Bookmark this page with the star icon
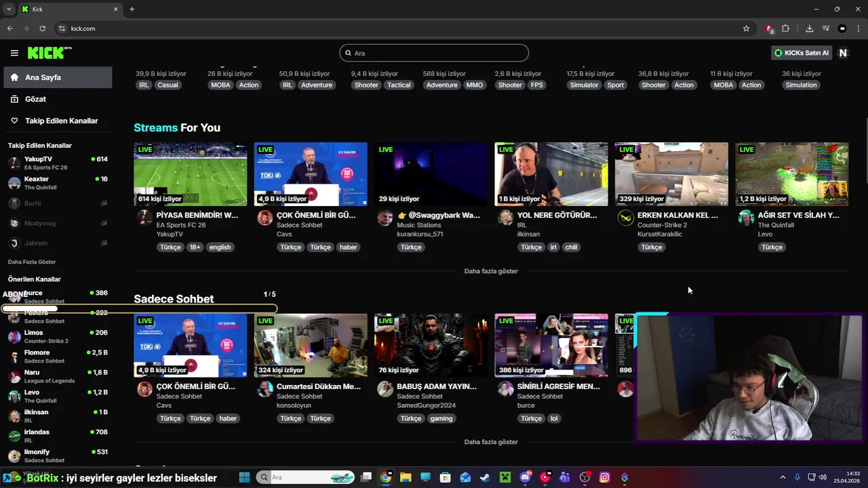Image resolution: width=868 pixels, height=488 pixels. coord(746,28)
